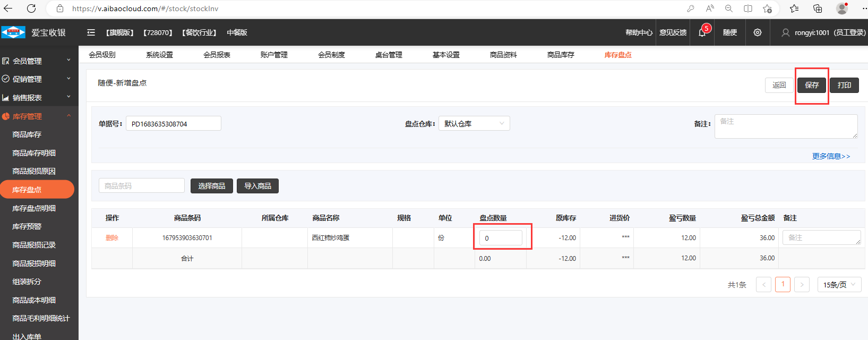The width and height of the screenshot is (868, 340).
Task: Open 商品报损原因 in sidebar
Action: [x=34, y=172]
